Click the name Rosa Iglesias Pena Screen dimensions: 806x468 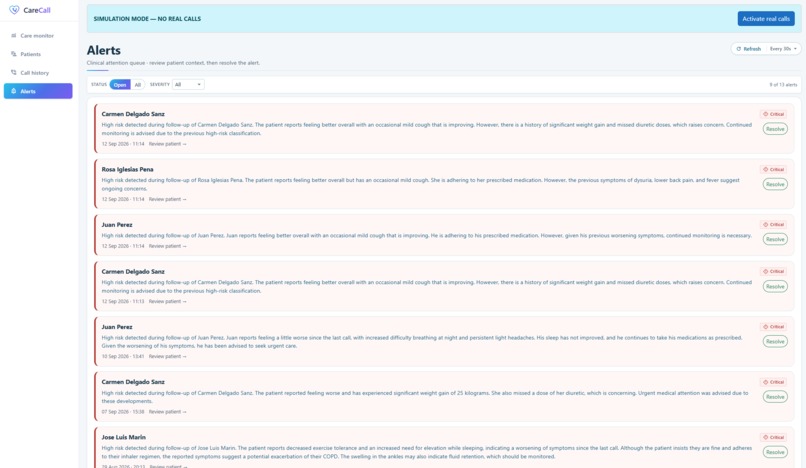coord(127,169)
